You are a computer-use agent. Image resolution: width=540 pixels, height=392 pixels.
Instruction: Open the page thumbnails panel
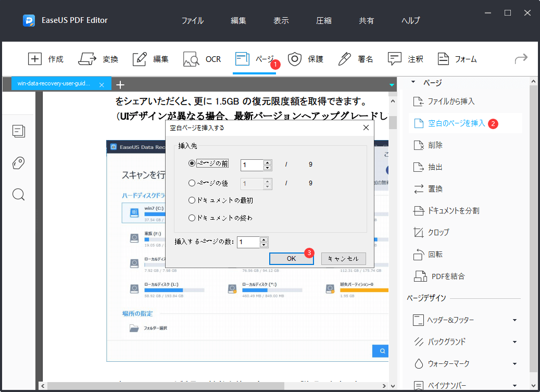point(19,131)
